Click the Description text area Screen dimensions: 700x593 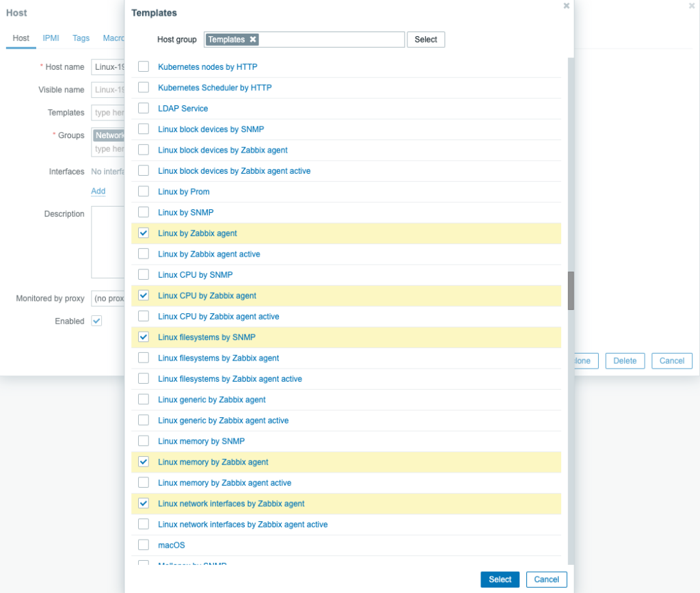(108, 242)
